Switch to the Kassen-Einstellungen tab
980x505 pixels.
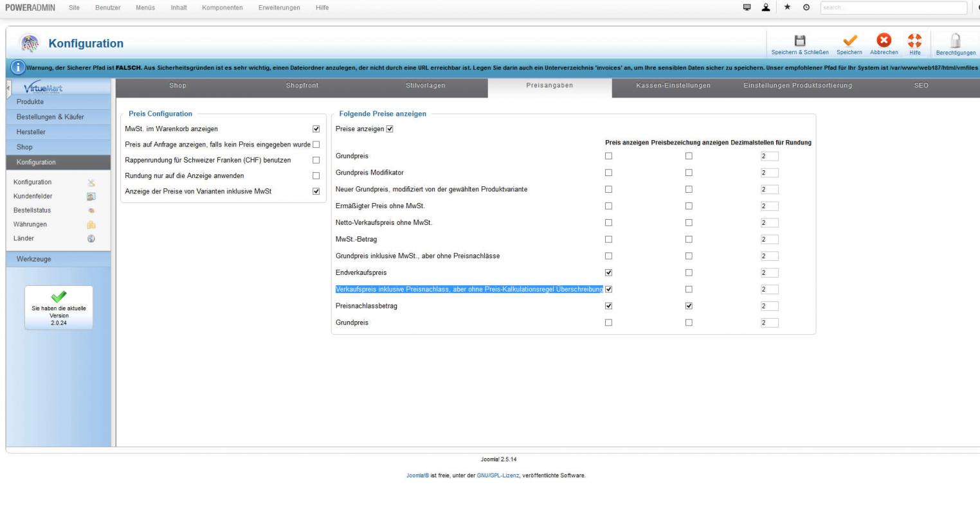(x=673, y=85)
